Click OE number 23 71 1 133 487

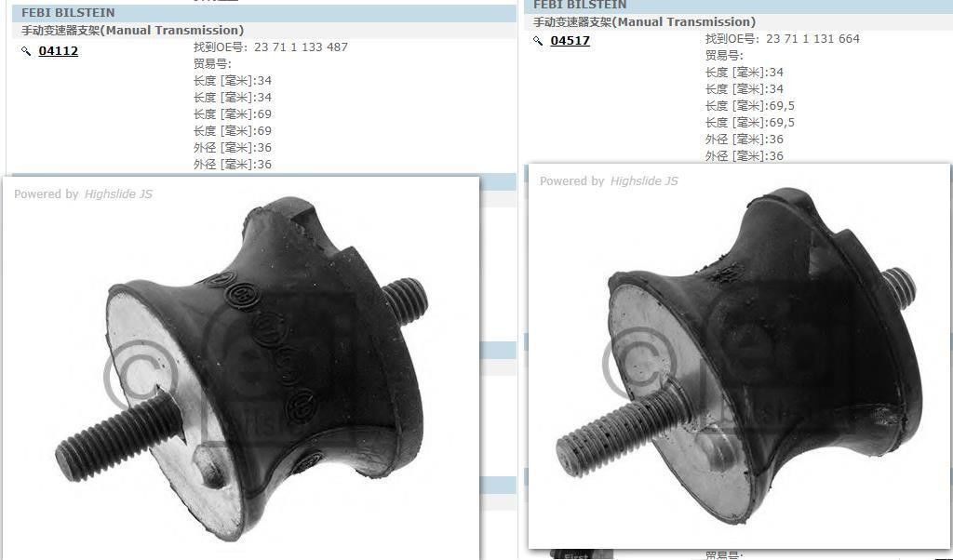(x=301, y=47)
